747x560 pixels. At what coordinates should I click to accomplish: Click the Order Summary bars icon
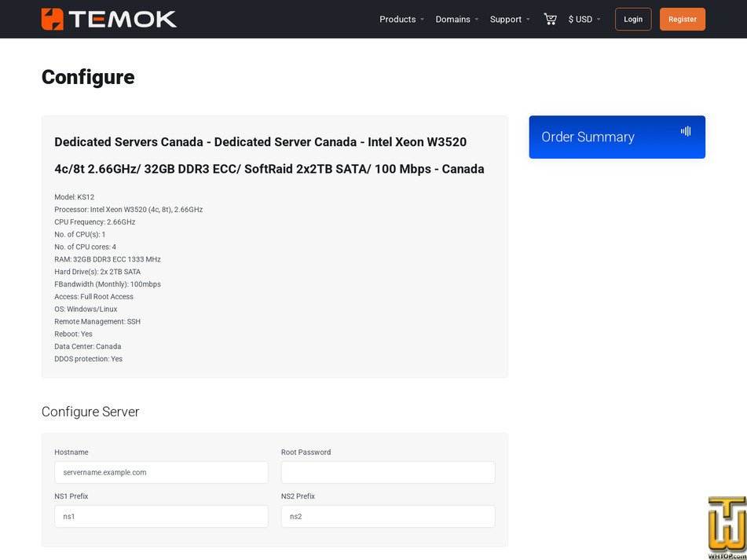tap(686, 131)
